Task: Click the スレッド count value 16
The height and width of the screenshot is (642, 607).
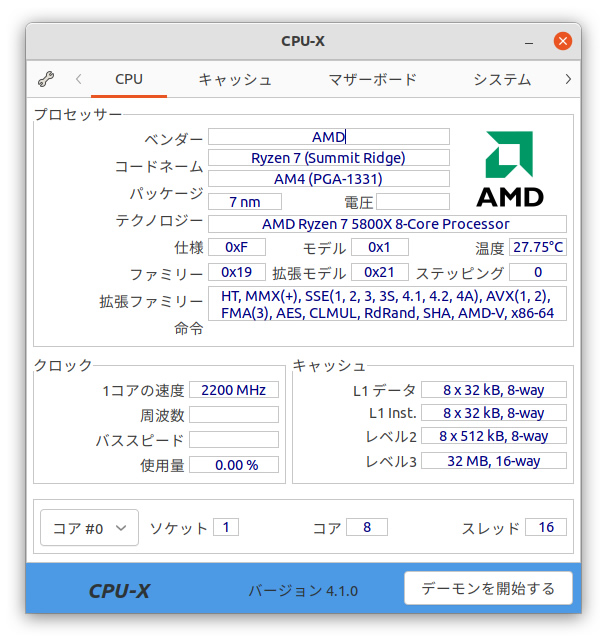Action: [x=546, y=527]
